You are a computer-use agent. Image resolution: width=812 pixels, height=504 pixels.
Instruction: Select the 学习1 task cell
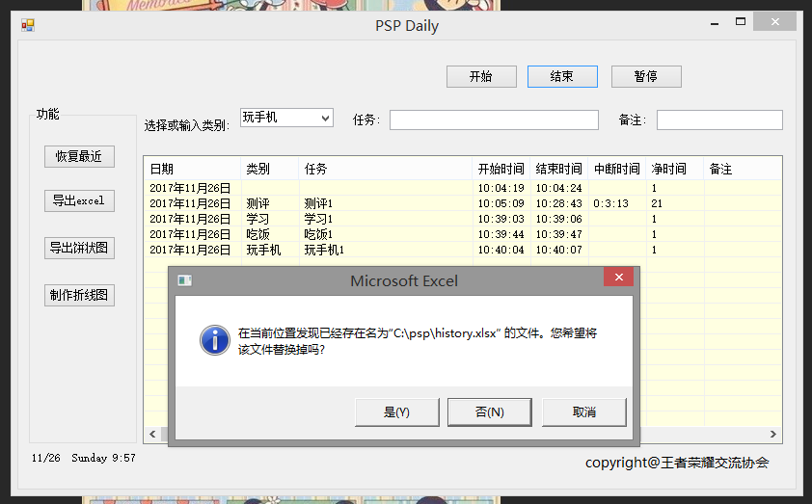click(385, 219)
